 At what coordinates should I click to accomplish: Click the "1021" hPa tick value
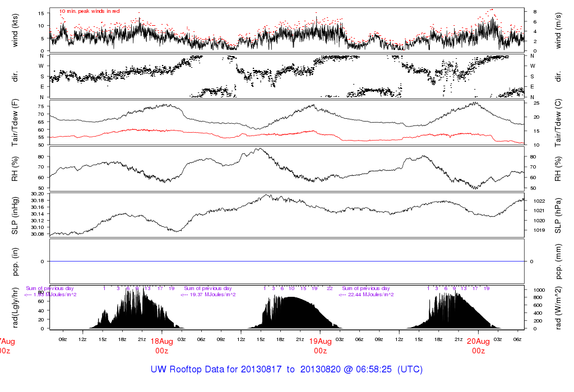pos(539,211)
